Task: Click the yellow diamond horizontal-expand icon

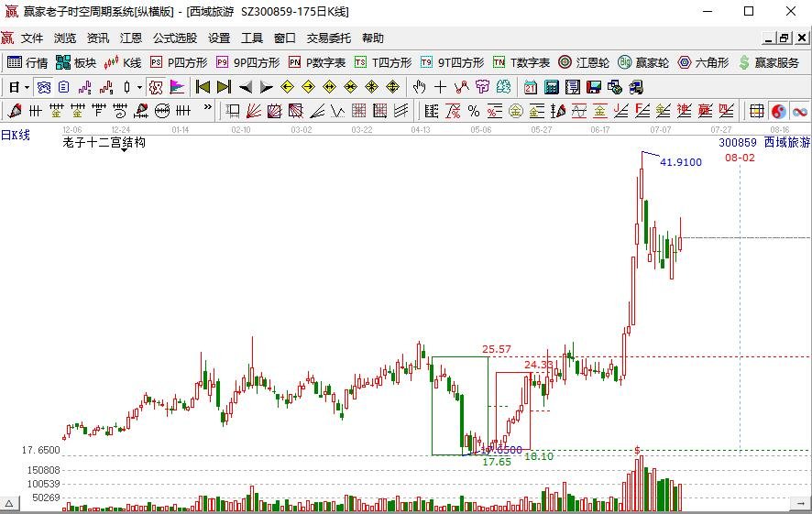Action: pyautogui.click(x=329, y=87)
